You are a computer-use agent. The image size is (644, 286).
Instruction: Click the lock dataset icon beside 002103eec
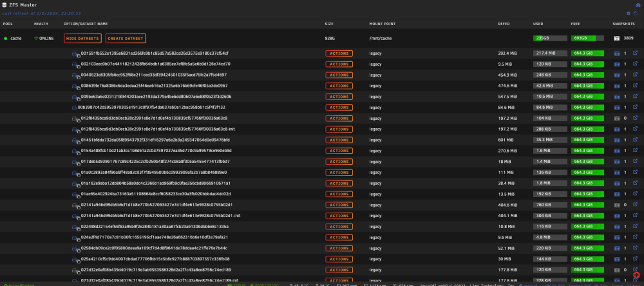76,64
